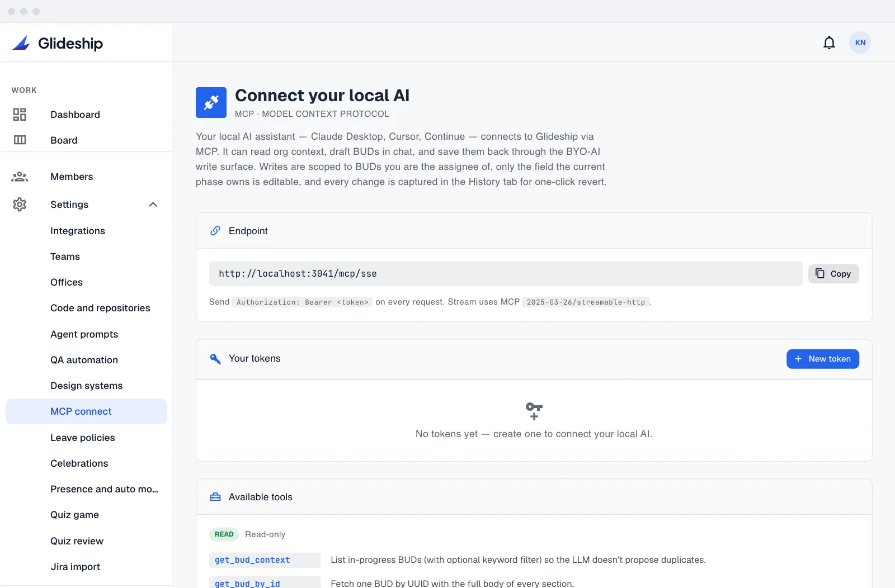
Task: Click the Glideship logo icon
Action: click(x=21, y=43)
